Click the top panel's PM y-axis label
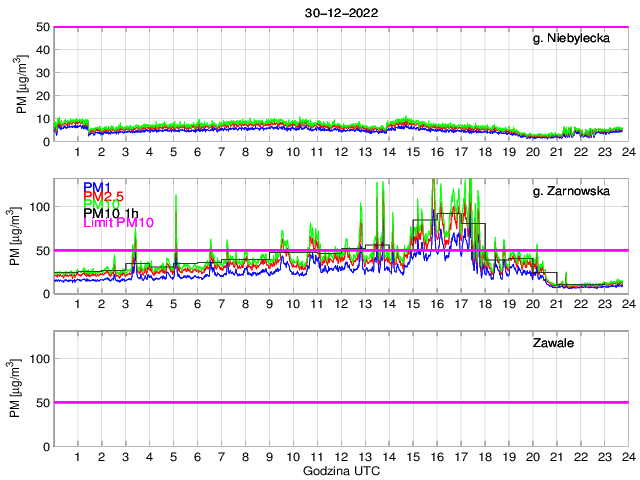640x480 pixels. coord(22,84)
